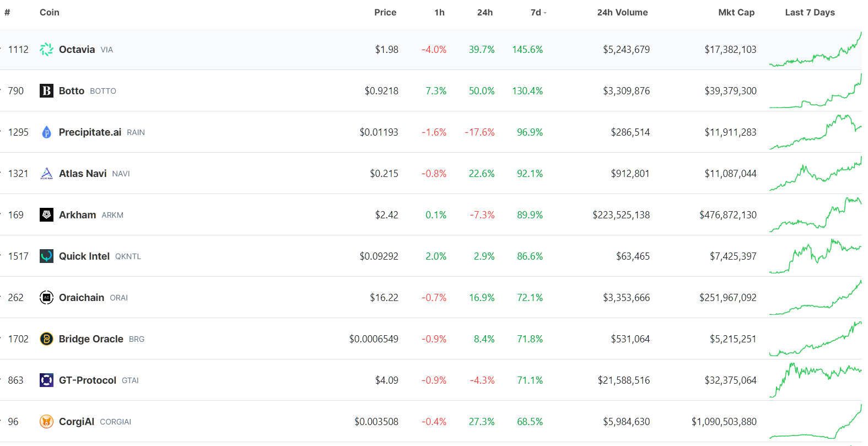Click Bridge Oracle's price $0.0006549
This screenshot has height=446, width=868.
pyautogui.click(x=374, y=339)
